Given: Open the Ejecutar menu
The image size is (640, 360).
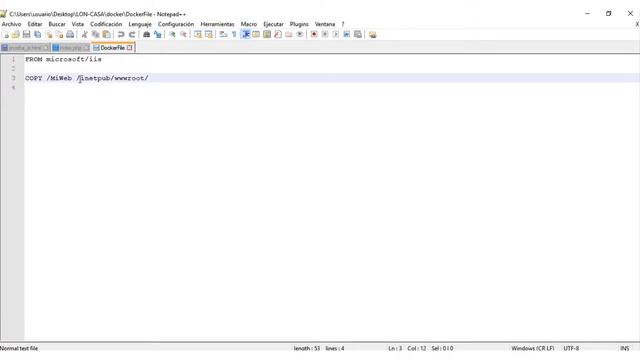Looking at the screenshot, I should pyautogui.click(x=273, y=24).
